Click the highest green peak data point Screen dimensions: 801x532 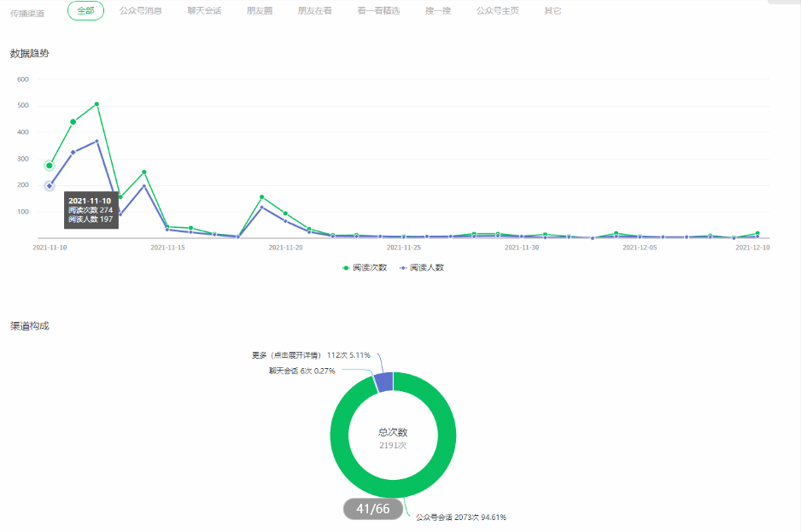point(96,104)
